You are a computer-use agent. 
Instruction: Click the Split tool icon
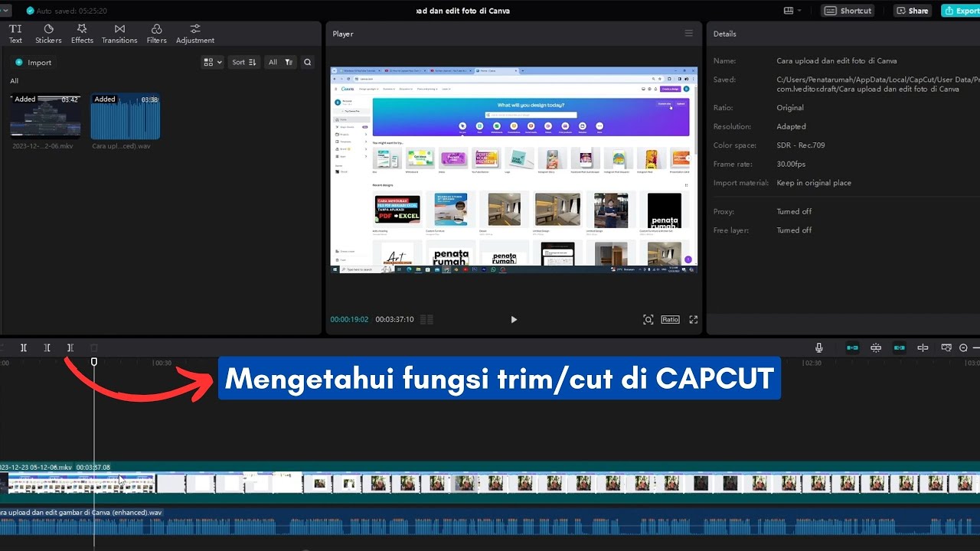pyautogui.click(x=24, y=347)
